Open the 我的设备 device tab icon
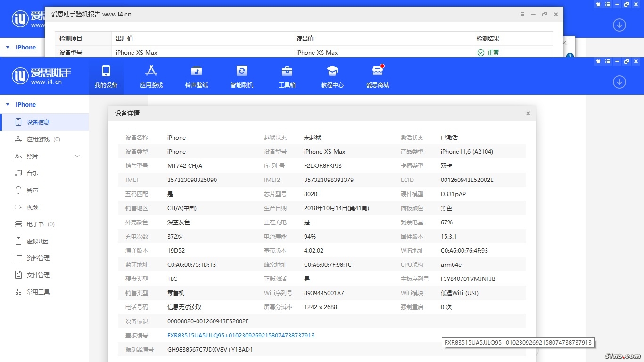 pyautogui.click(x=106, y=72)
